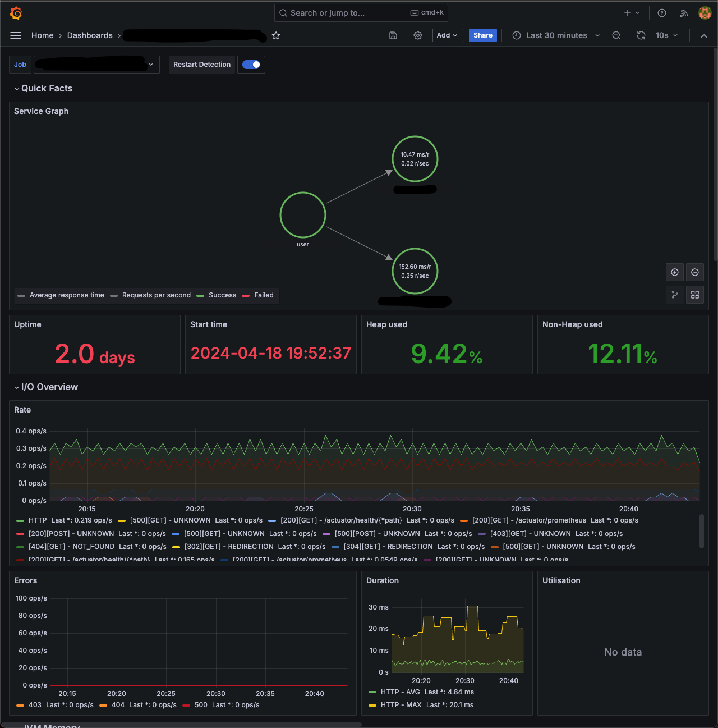Open the 10s refresh interval dropdown

pos(666,35)
